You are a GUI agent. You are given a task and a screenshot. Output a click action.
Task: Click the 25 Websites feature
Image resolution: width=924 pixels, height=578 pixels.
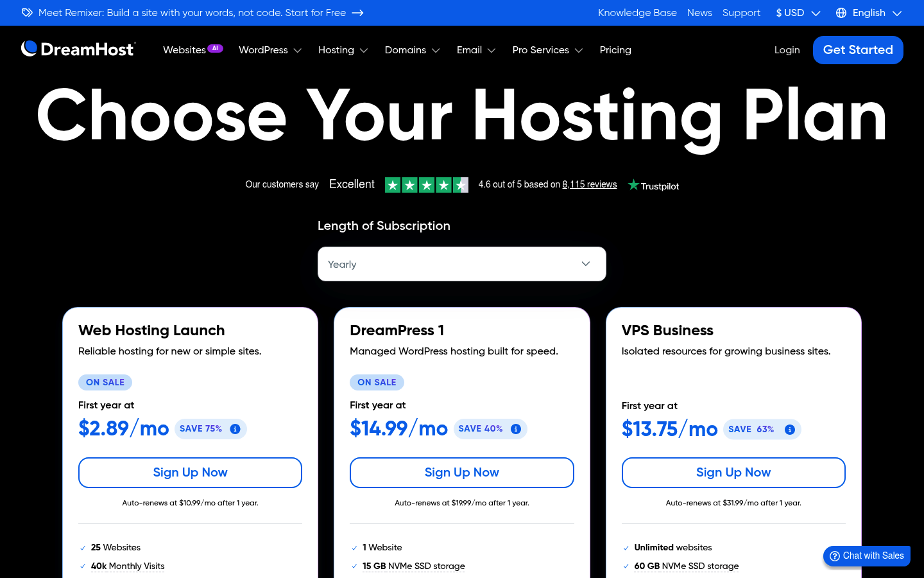116,547
